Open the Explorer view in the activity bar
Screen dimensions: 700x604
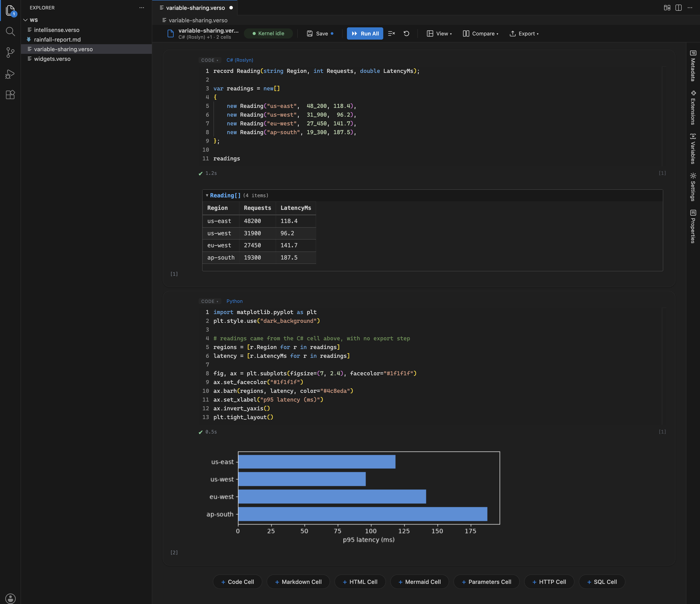tap(10, 10)
